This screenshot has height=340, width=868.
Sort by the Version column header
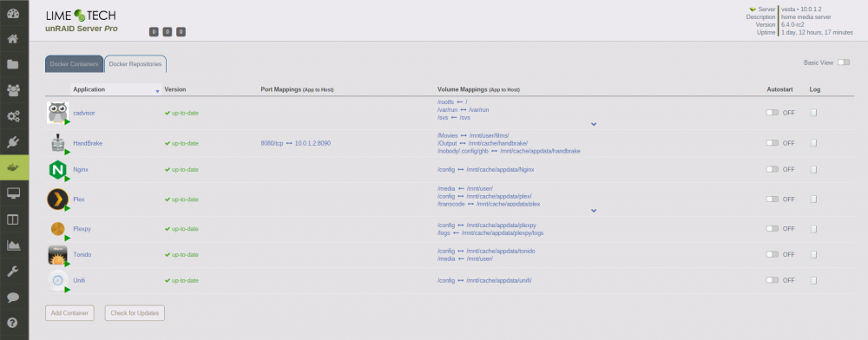click(x=175, y=89)
